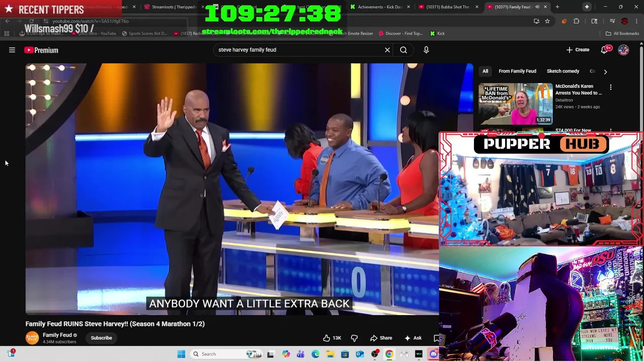644x362 pixels.
Task: Go to YouTube Premium home logo
Action: tap(41, 50)
